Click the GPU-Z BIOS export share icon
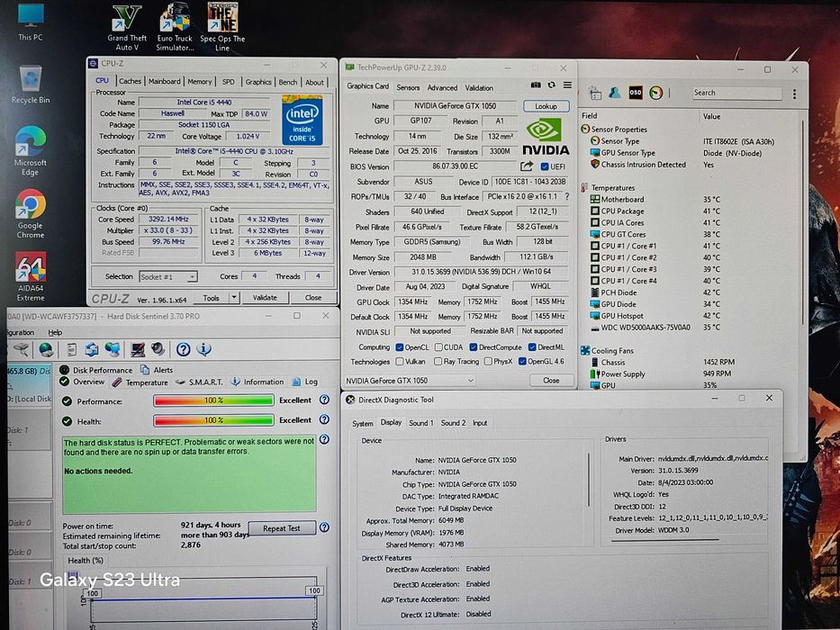Viewport: 840px width, 630px height. click(527, 166)
